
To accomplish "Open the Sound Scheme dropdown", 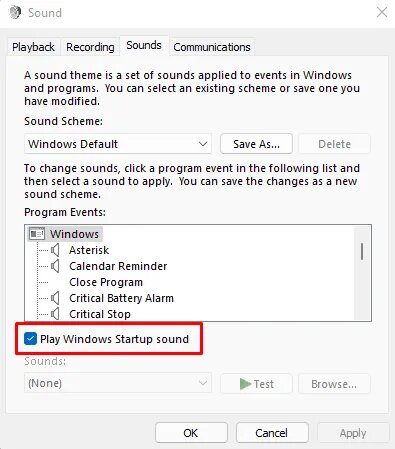I will click(118, 144).
